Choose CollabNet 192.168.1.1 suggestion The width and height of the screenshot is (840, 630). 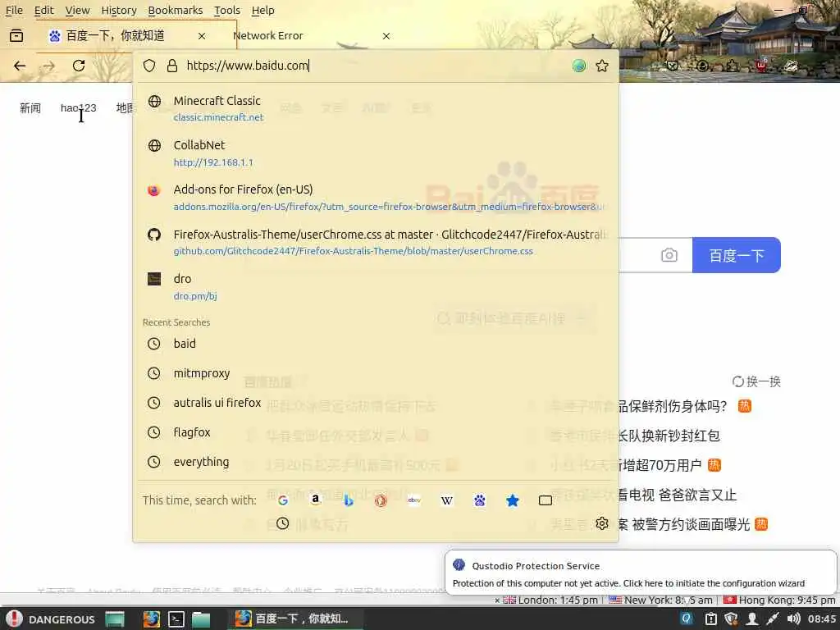click(x=375, y=153)
